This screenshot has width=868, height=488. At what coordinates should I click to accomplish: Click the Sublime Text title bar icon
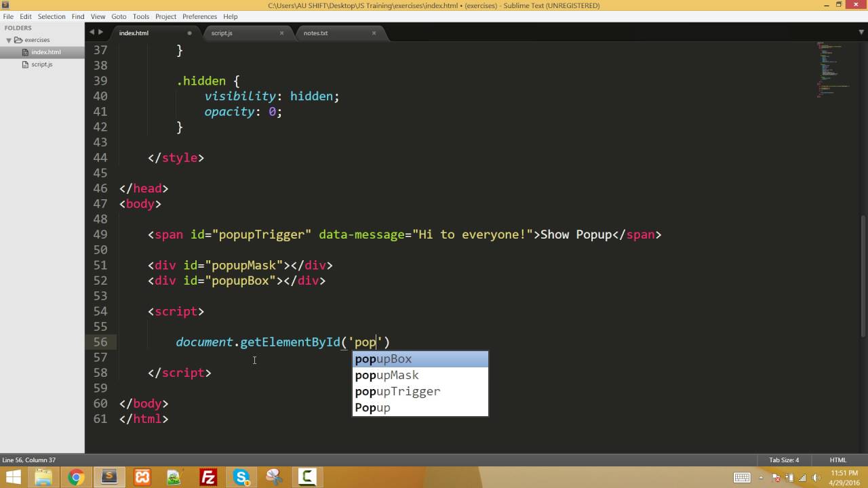[6, 5]
